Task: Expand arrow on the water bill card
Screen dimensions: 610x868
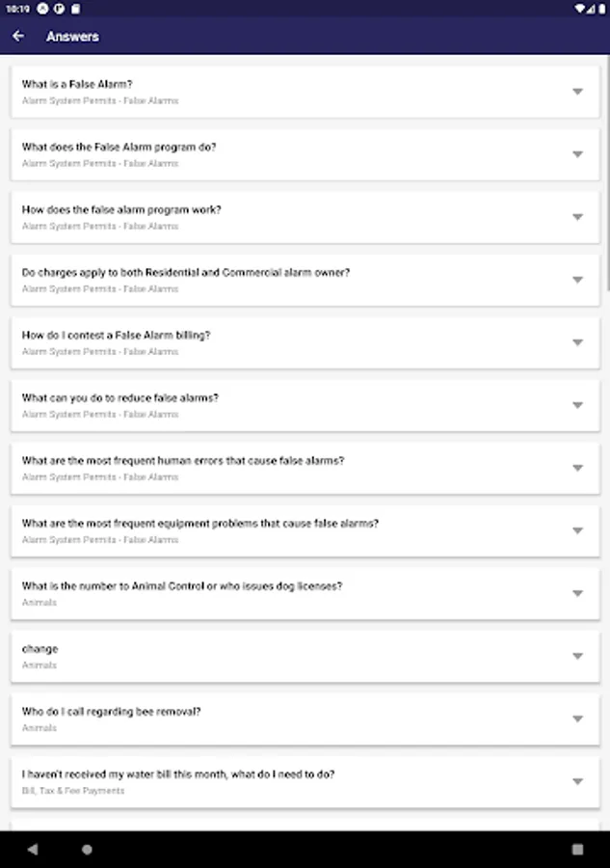Action: [x=577, y=781]
